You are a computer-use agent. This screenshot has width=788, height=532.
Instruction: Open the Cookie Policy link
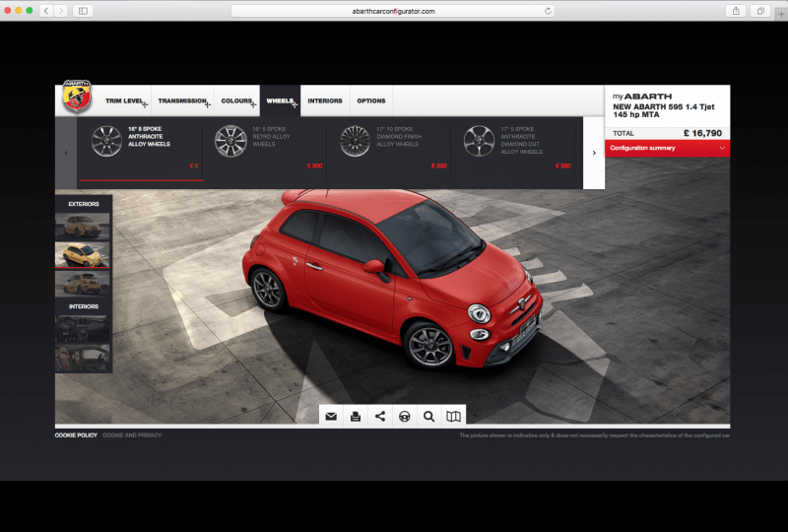[x=76, y=435]
